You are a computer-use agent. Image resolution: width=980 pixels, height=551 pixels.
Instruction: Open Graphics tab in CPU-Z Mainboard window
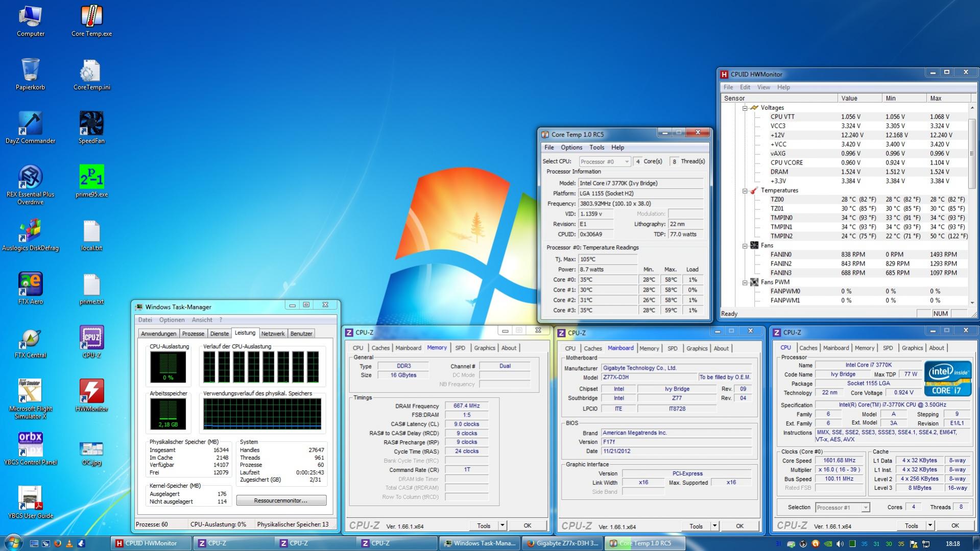697,348
